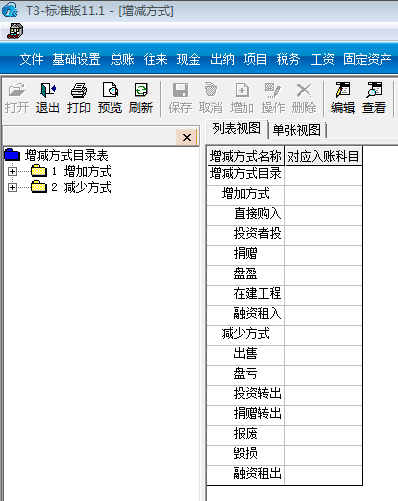398x501 pixels.
Task: Click the Operate (操作) toolbar icon
Action: click(273, 98)
